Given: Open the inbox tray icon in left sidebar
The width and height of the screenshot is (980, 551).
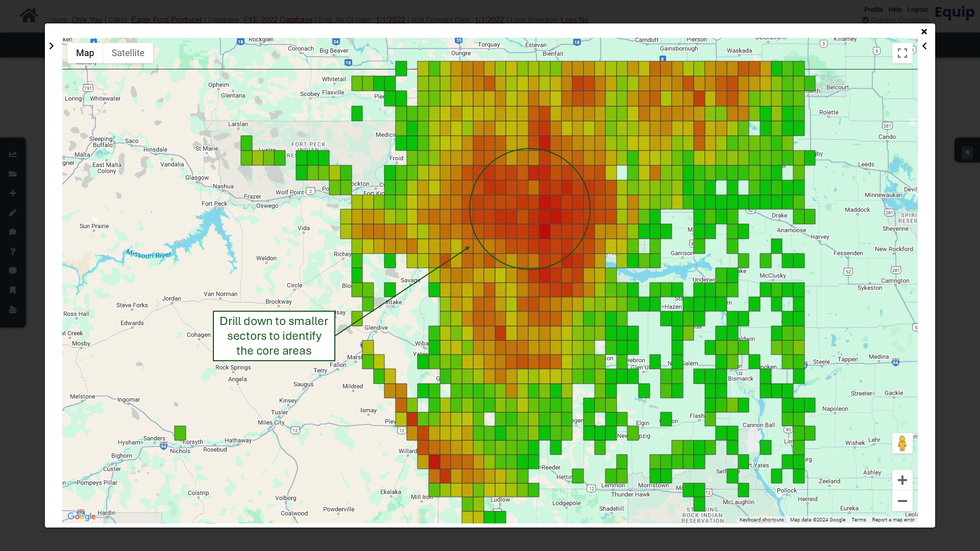Looking at the screenshot, I should click(x=13, y=309).
